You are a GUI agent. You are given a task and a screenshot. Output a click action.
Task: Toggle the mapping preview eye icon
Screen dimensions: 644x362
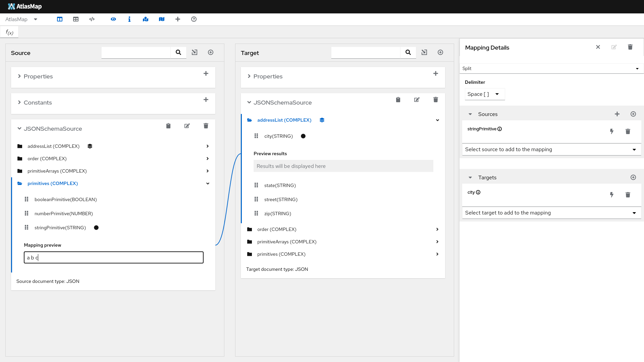(x=113, y=19)
